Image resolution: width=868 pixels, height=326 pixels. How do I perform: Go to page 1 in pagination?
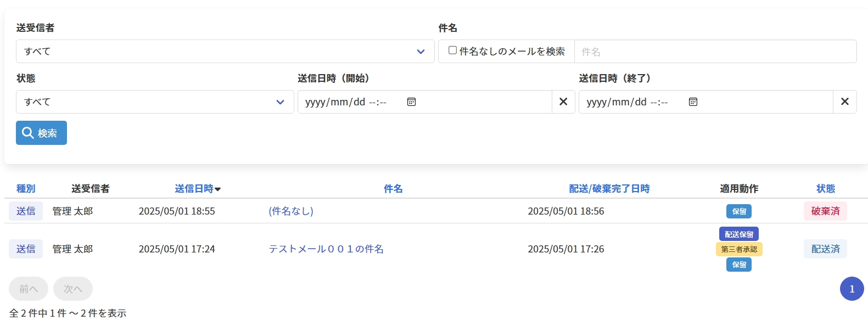(852, 289)
